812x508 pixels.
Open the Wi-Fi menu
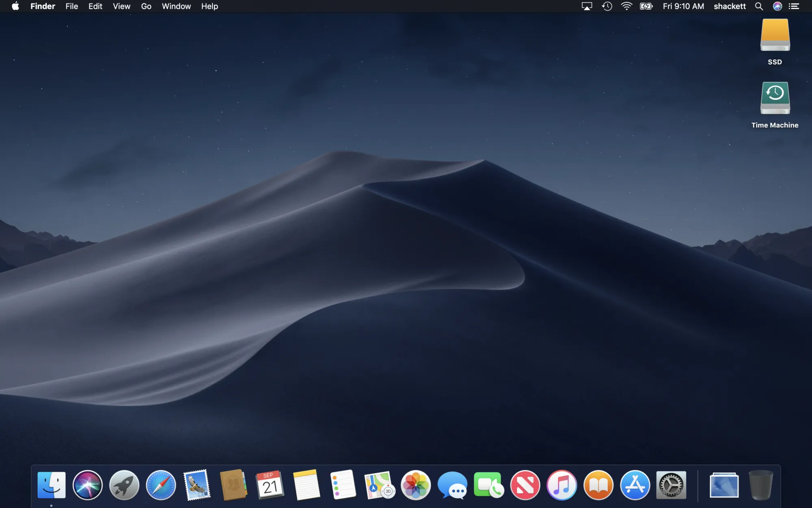626,6
